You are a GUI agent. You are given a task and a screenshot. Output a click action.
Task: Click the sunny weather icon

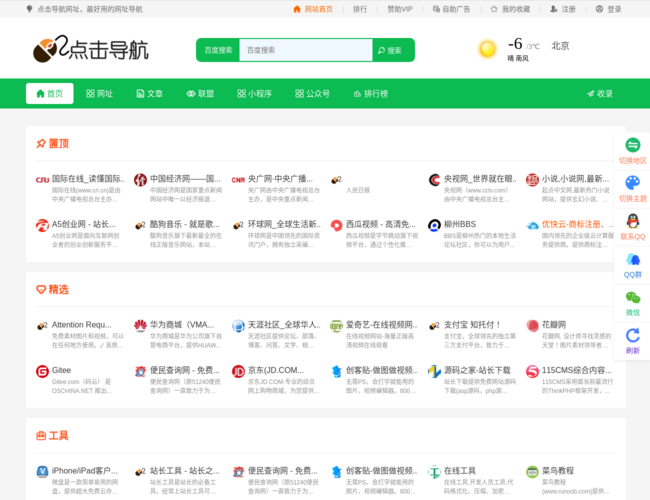coord(487,49)
